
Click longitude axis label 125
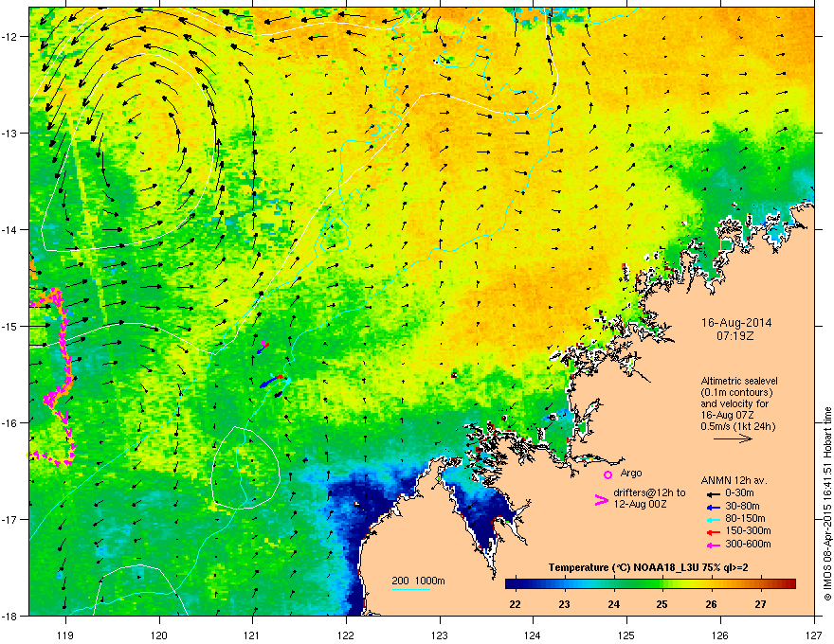626,635
